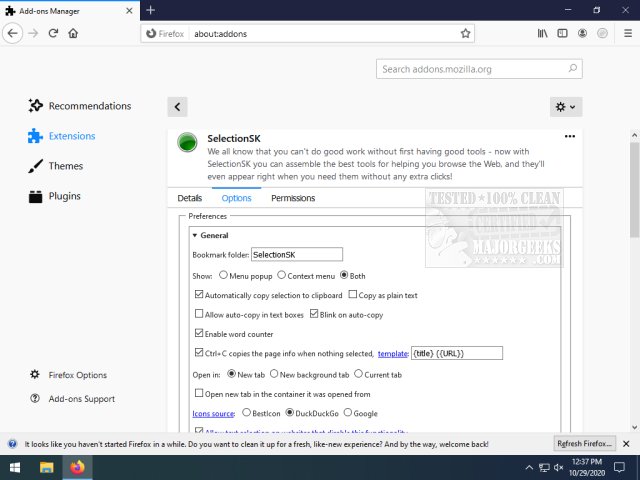Click the SelectionSK toolbar extension icon
Image resolution: width=640 pixels, height=480 pixels.
(x=602, y=33)
